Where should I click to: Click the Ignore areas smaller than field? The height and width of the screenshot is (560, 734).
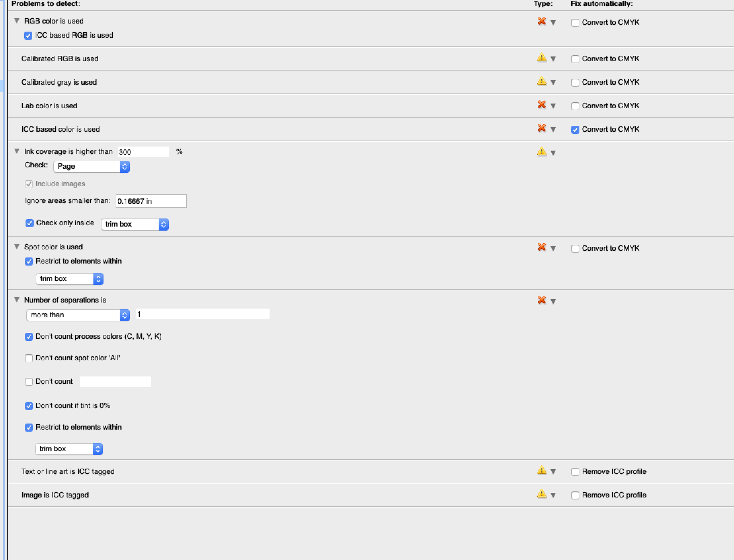[151, 201]
